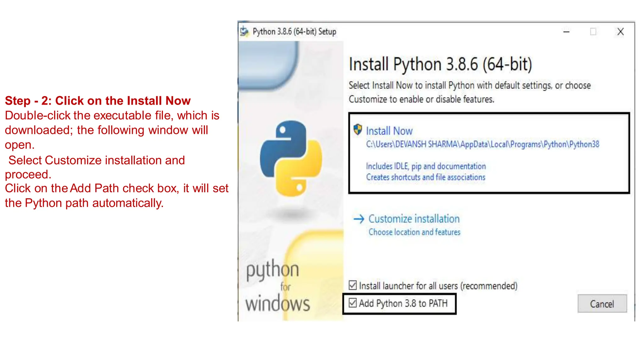Minimize the Python Setup window
This screenshot has width=644, height=362.
pyautogui.click(x=566, y=32)
